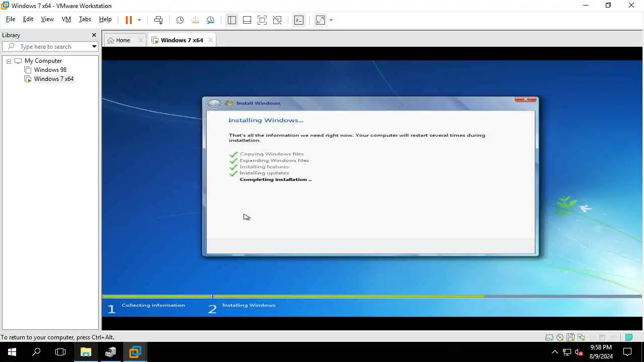644x362 pixels.
Task: Pause the virtual machine with the toolbar button
Action: [x=128, y=20]
